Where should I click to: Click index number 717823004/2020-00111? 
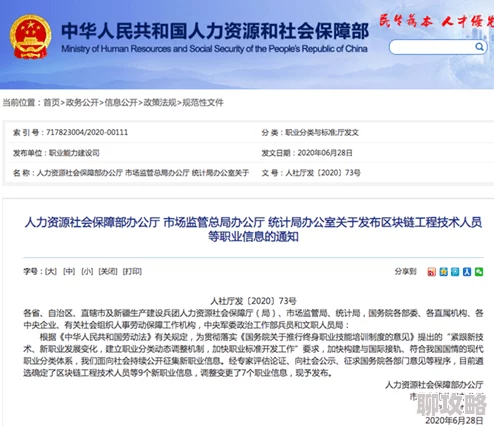pyautogui.click(x=87, y=132)
